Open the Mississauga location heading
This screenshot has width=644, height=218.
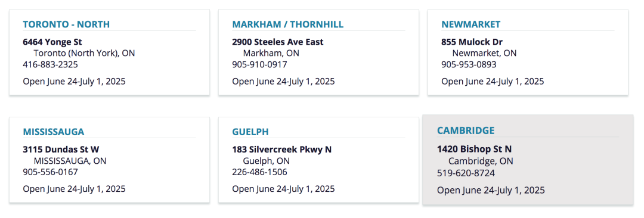coord(54,132)
